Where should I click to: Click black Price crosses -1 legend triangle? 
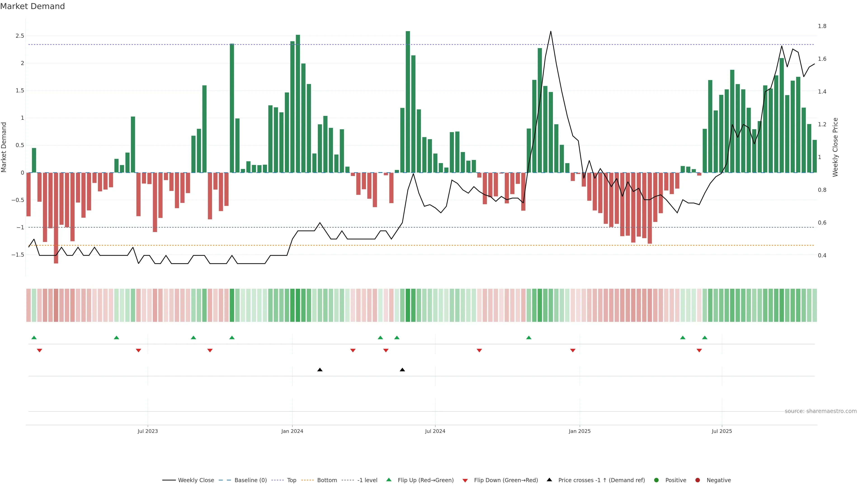[x=549, y=480]
